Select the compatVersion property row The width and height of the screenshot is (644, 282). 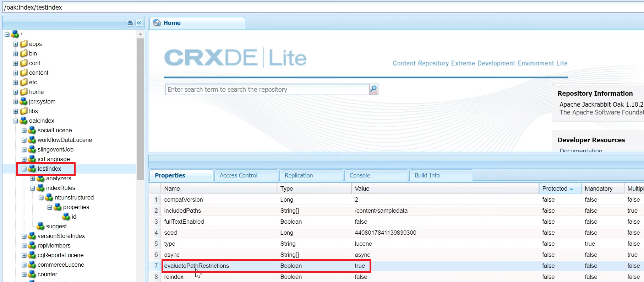click(x=396, y=199)
